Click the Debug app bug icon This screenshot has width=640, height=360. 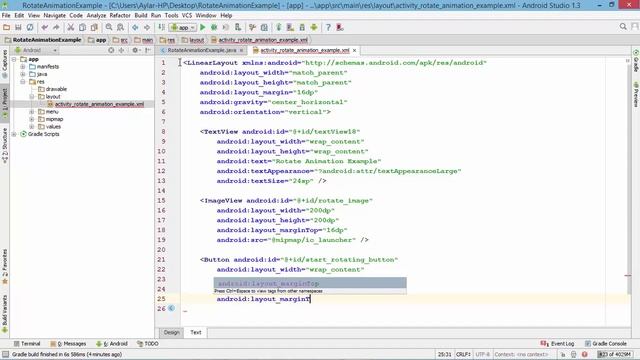(x=214, y=27)
